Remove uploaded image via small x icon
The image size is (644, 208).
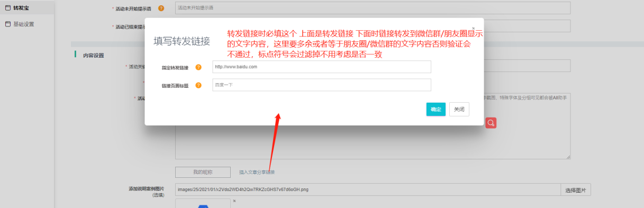(234, 201)
